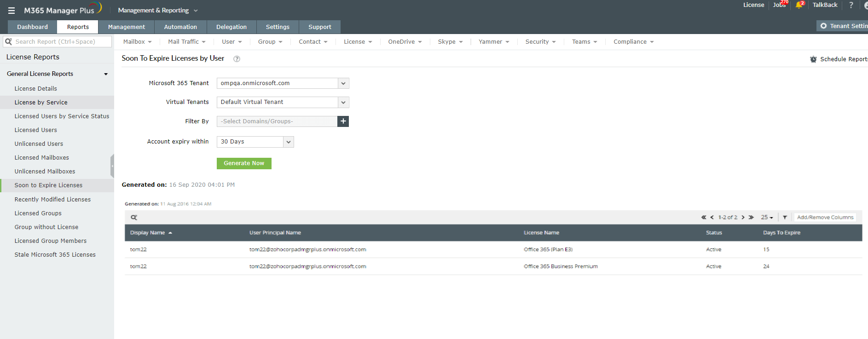The image size is (868, 339).
Task: Open Group without License report
Action: point(46,227)
